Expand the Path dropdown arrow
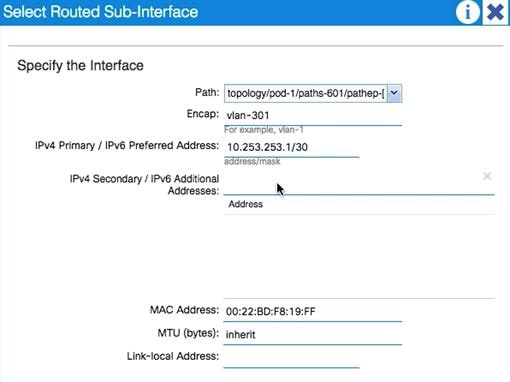 pos(394,93)
